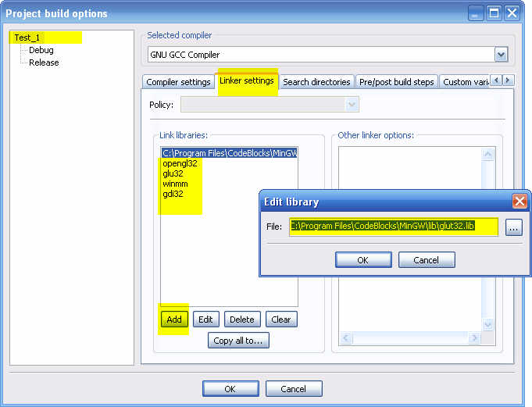Click the Copy all to... button
This screenshot has height=407, width=532.
tap(238, 341)
